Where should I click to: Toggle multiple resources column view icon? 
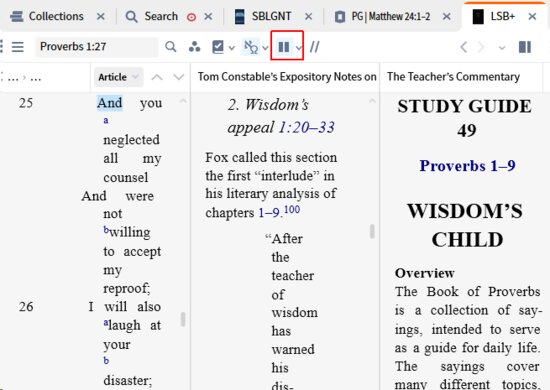pos(283,47)
